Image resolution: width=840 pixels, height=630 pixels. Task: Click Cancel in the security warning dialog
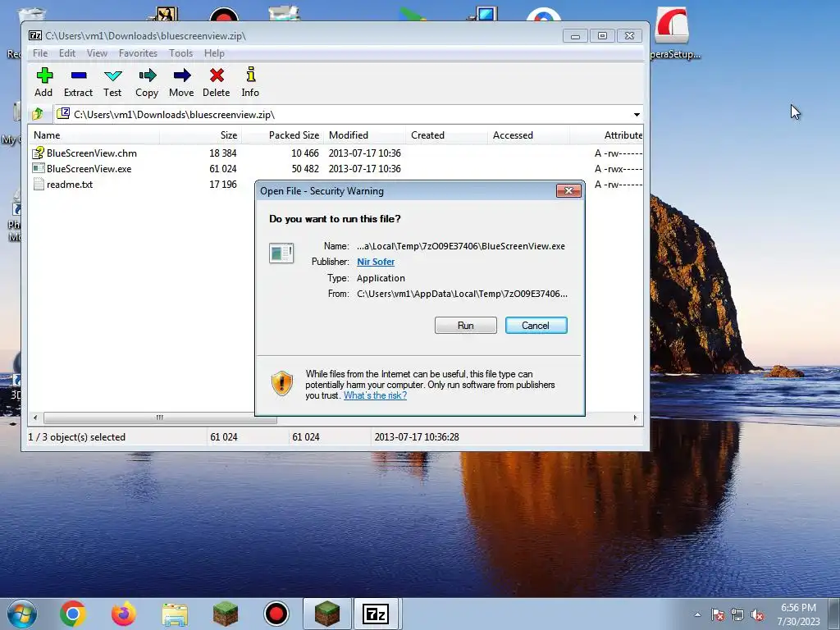pos(536,325)
